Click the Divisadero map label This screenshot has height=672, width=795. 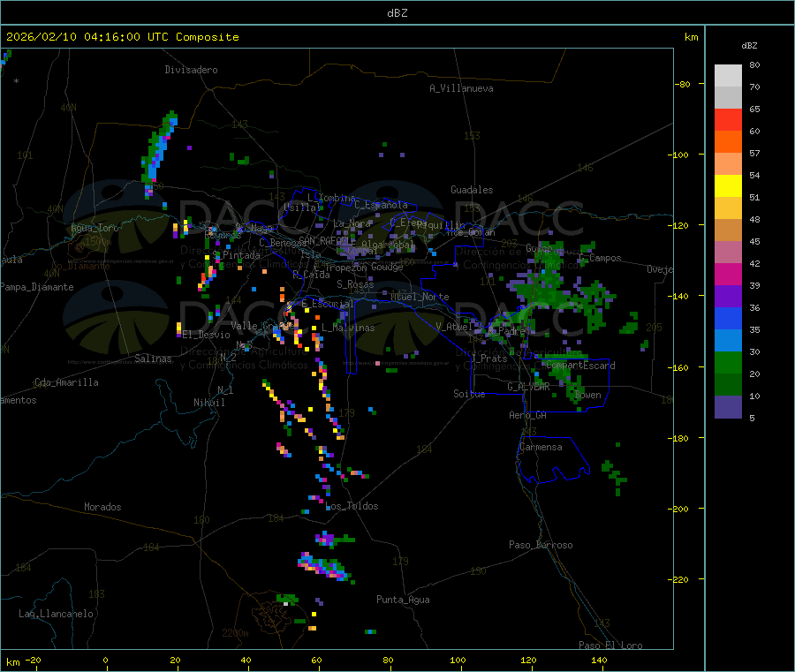[191, 70]
